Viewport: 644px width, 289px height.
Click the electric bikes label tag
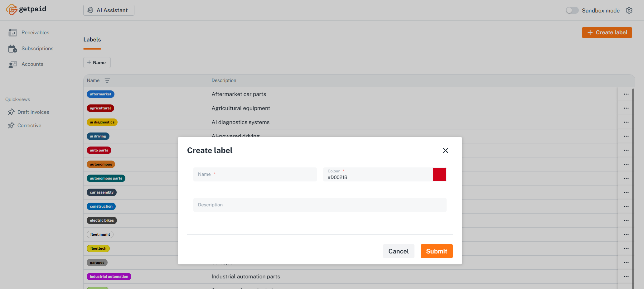point(102,220)
